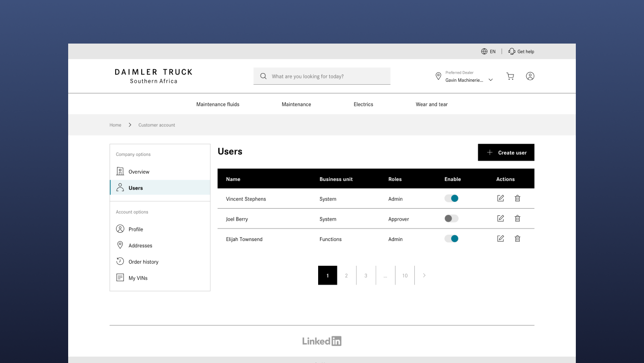Screen dimensions: 644x363
Task: Click Home breadcrumb link
Action: click(115, 125)
